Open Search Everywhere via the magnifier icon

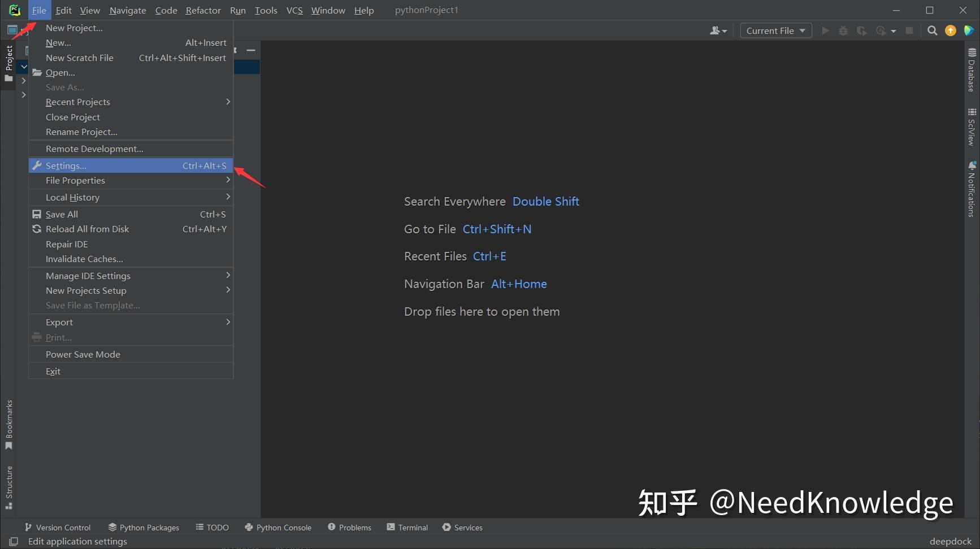pos(933,30)
